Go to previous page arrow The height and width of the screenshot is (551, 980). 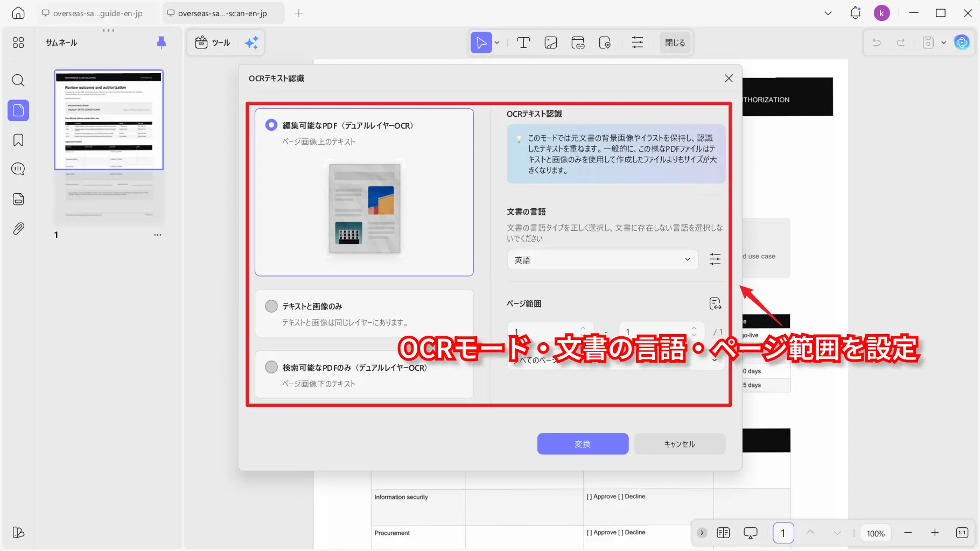810,533
